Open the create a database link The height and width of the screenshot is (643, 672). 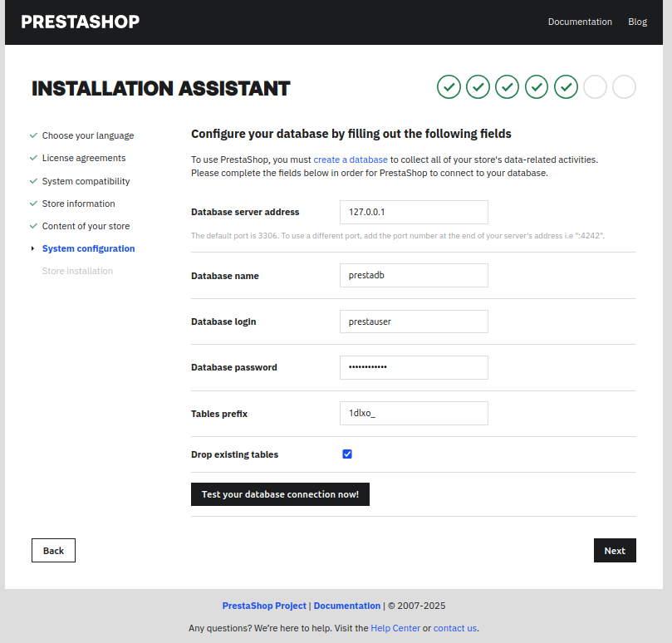(351, 160)
